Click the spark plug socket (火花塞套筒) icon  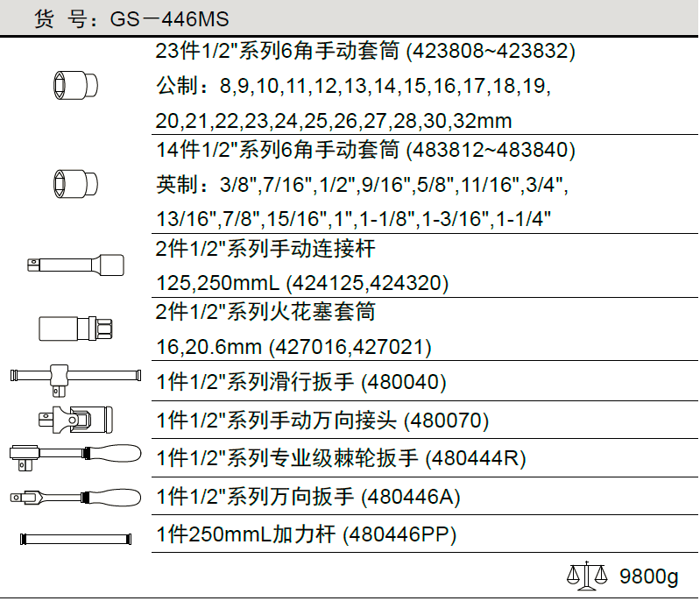pos(74,329)
